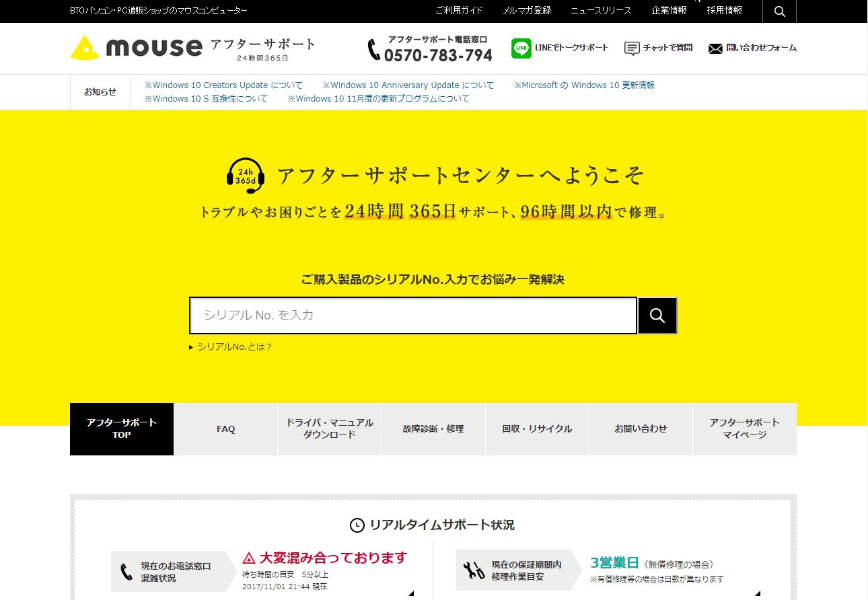Open the お問い合わせ tab
This screenshot has height=600, width=868.
coord(641,428)
